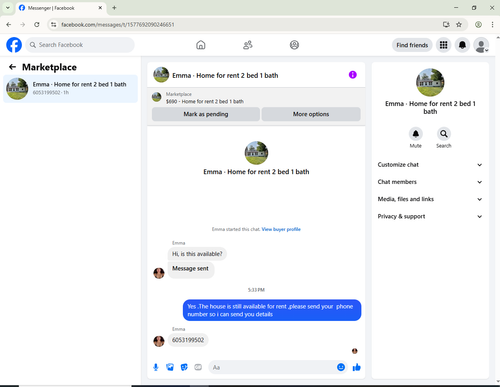The image size is (500, 387).
Task: Click the seen-by avatar below messages
Action: (x=355, y=351)
